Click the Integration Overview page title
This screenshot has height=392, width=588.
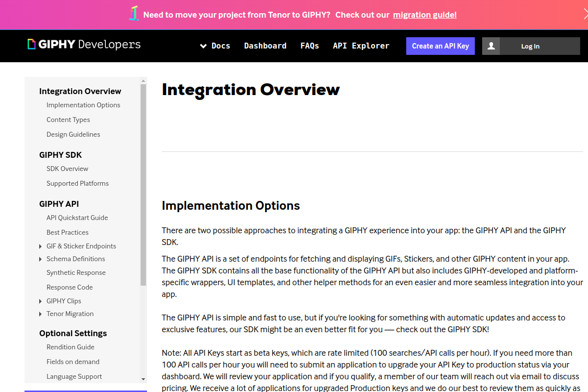click(251, 90)
